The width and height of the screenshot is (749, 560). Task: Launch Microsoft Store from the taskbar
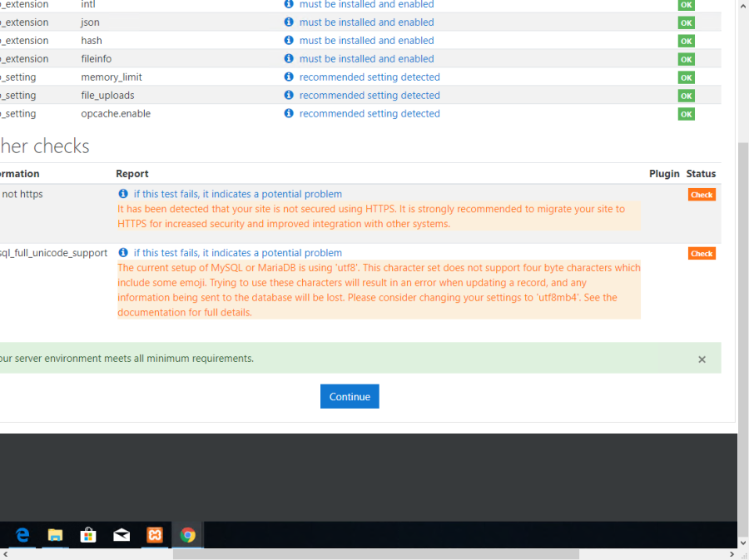click(88, 535)
